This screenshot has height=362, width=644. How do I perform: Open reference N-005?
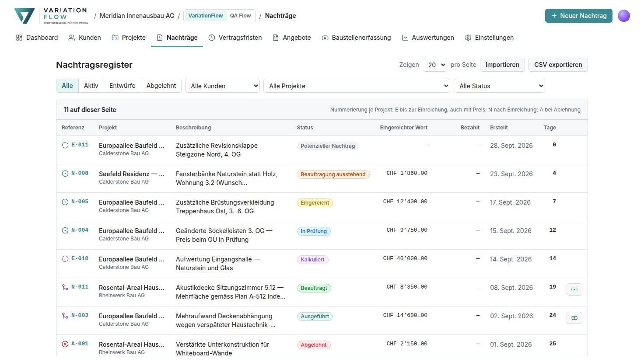pos(80,202)
